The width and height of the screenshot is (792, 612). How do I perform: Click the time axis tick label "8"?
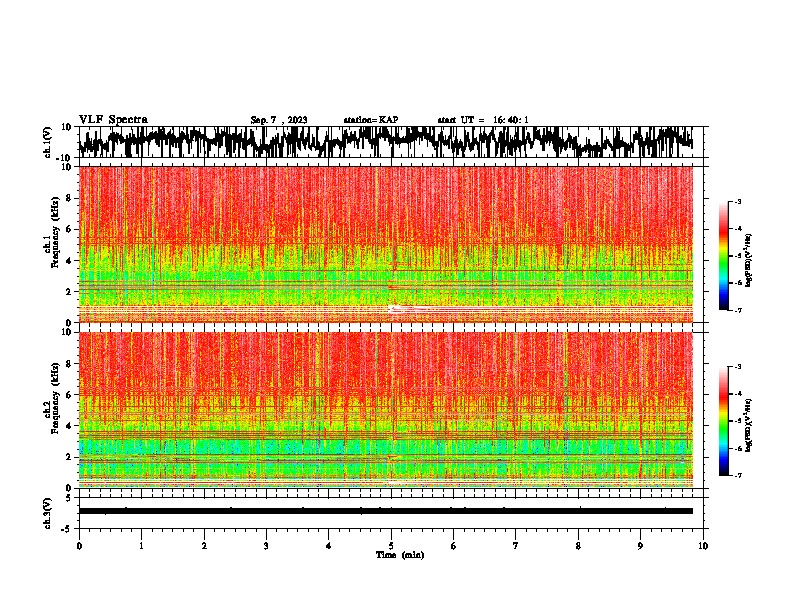click(578, 546)
